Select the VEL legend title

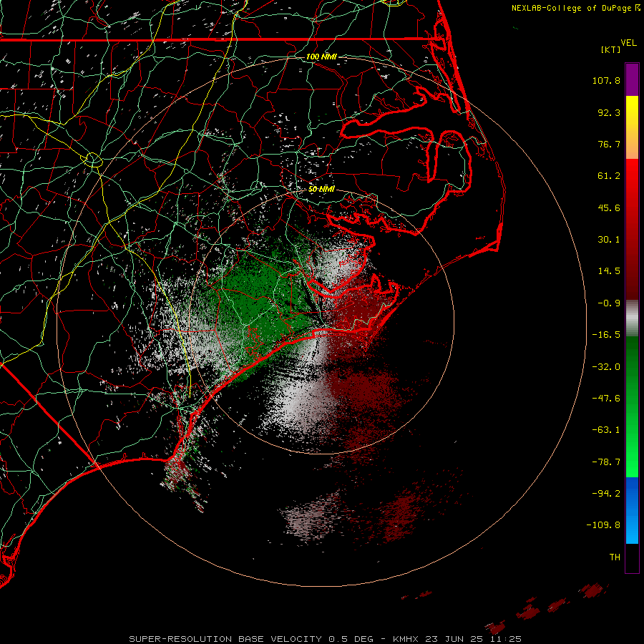[628, 43]
